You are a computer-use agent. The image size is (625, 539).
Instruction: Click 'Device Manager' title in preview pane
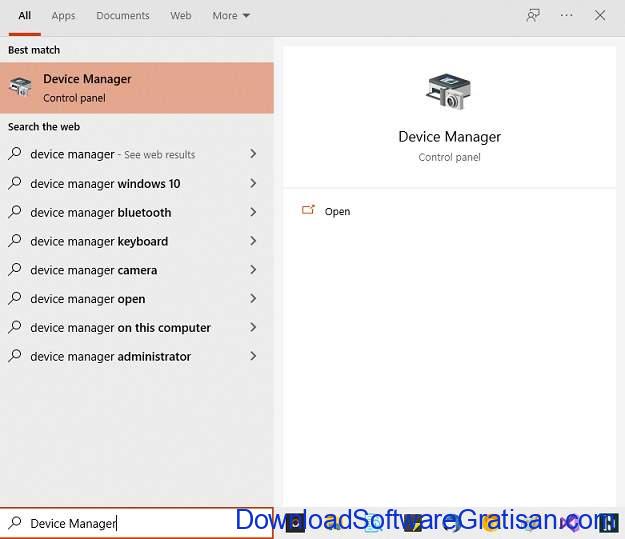[449, 137]
